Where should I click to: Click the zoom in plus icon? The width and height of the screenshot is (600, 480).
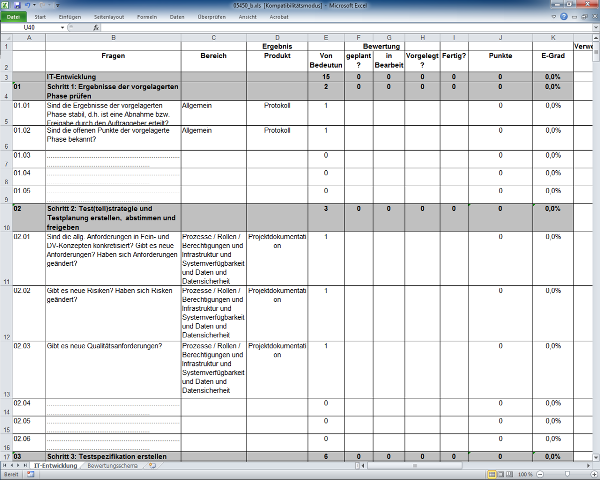point(593,475)
